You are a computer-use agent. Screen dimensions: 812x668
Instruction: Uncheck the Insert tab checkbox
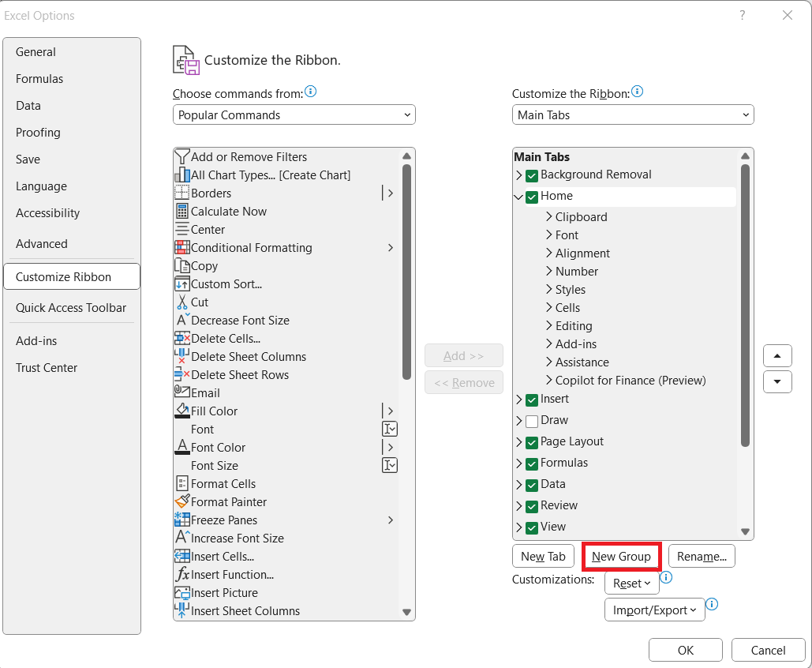tap(531, 400)
